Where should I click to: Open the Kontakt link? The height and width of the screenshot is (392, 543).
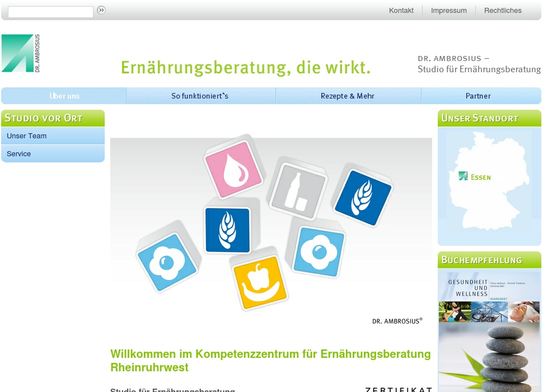401,11
